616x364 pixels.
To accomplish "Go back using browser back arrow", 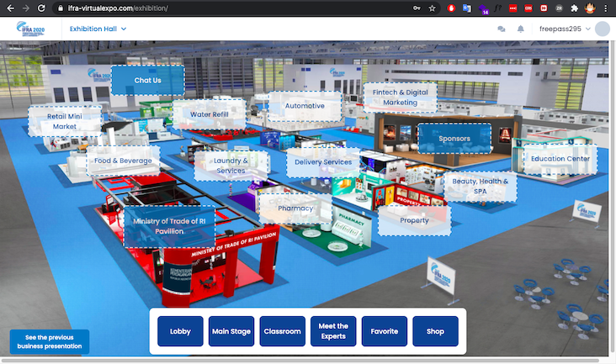I will pyautogui.click(x=11, y=8).
